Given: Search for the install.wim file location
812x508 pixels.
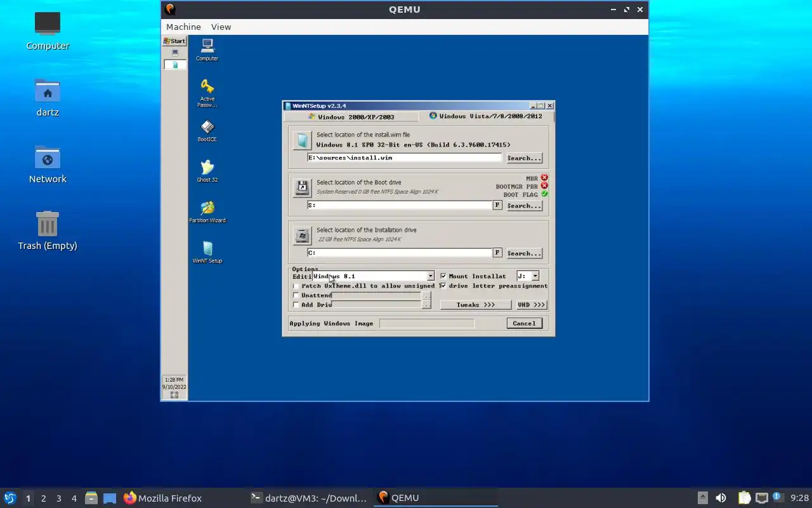Looking at the screenshot, I should coord(524,158).
